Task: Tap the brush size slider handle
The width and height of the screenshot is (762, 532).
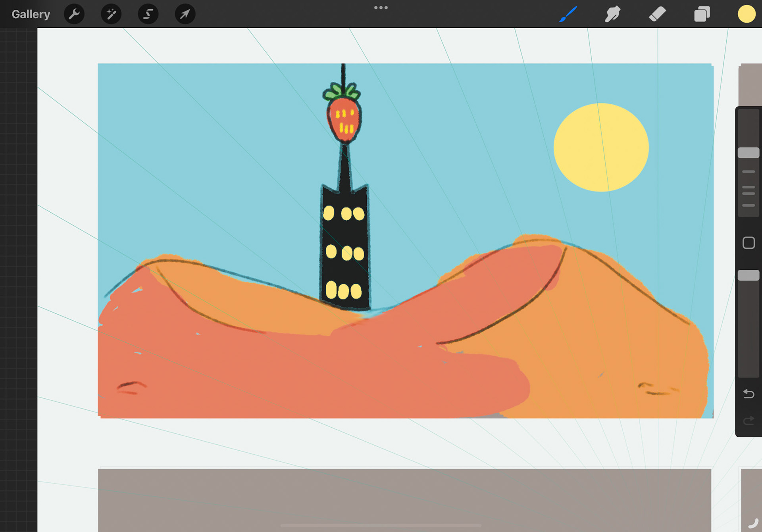Action: (x=748, y=153)
